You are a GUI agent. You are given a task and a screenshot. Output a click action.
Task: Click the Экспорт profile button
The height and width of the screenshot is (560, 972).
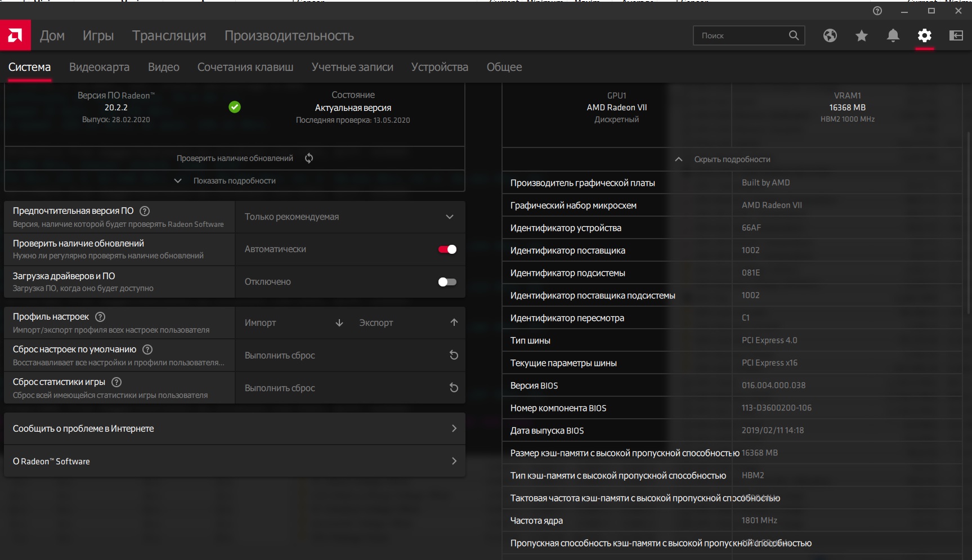pos(408,322)
